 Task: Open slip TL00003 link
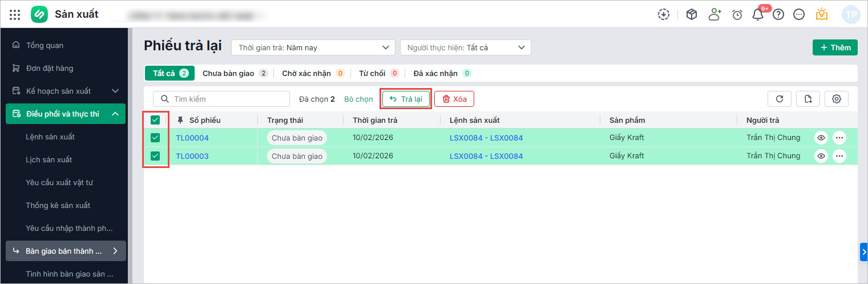pos(192,156)
